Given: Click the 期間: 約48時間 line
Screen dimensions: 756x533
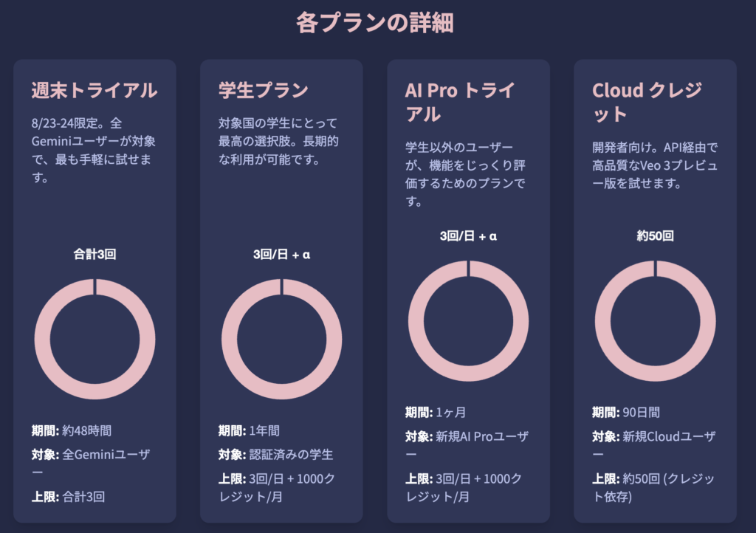Looking at the screenshot, I should click(x=72, y=430).
